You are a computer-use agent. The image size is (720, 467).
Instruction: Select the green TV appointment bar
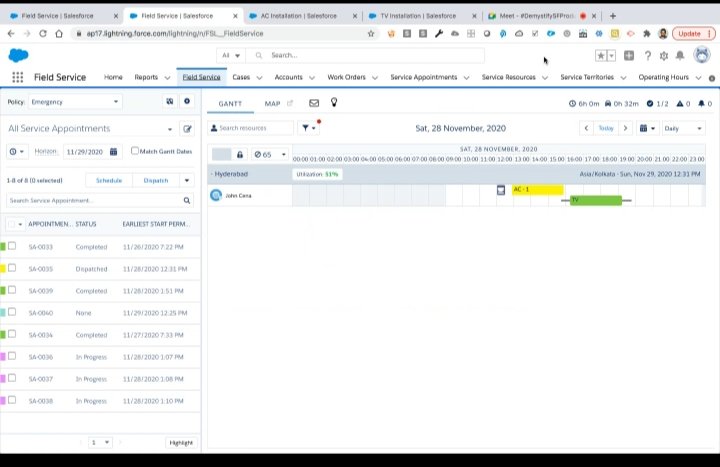click(x=596, y=200)
